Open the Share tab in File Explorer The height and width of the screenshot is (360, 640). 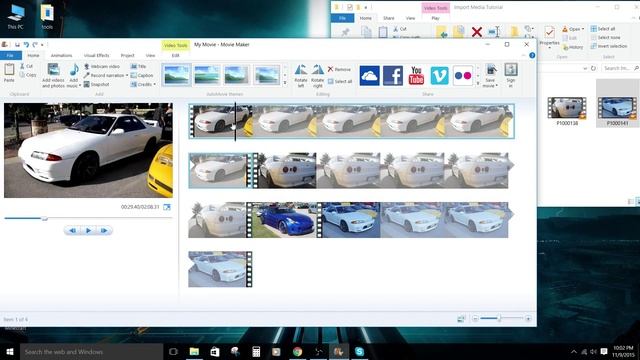[389, 18]
